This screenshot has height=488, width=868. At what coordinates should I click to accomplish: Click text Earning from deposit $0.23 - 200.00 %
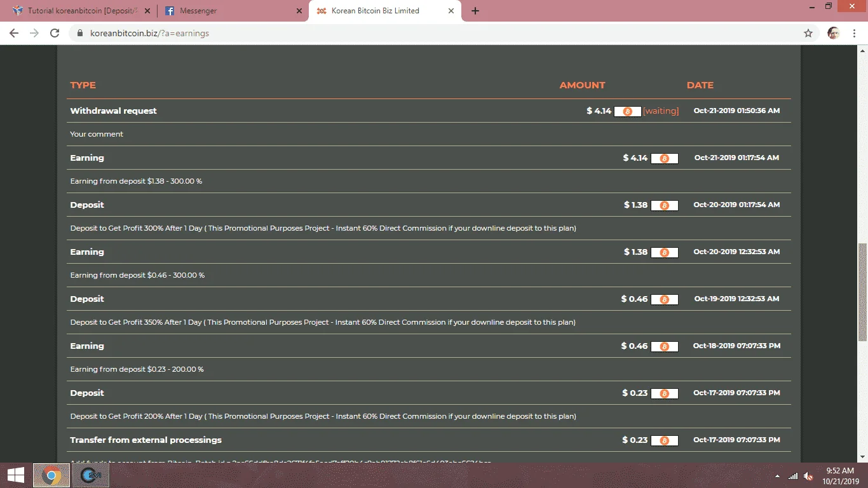point(137,369)
